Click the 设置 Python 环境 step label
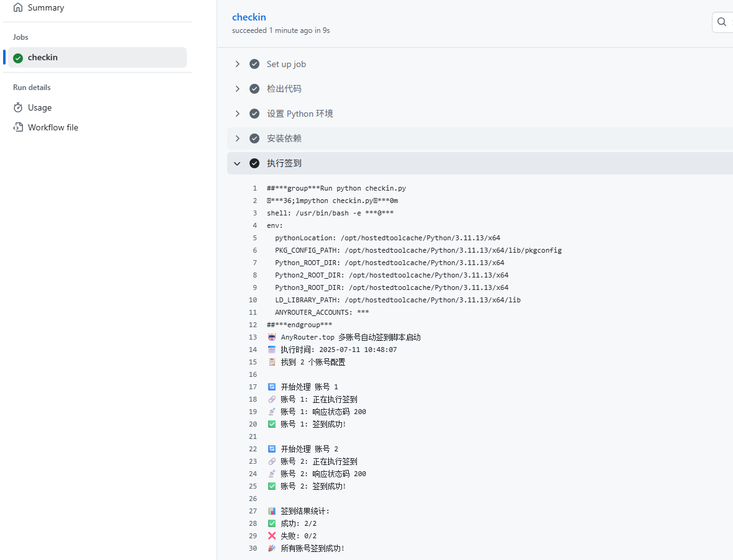The width and height of the screenshot is (733, 560). click(x=300, y=114)
